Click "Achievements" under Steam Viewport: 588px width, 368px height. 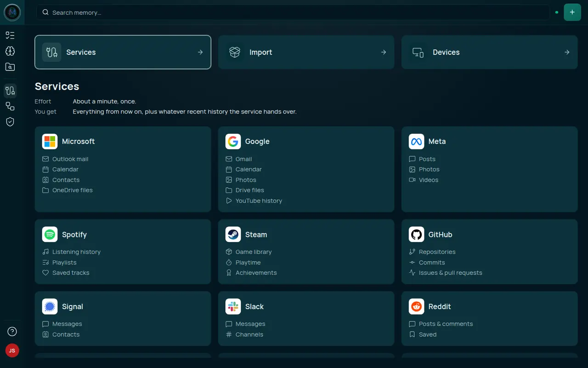[x=256, y=273]
